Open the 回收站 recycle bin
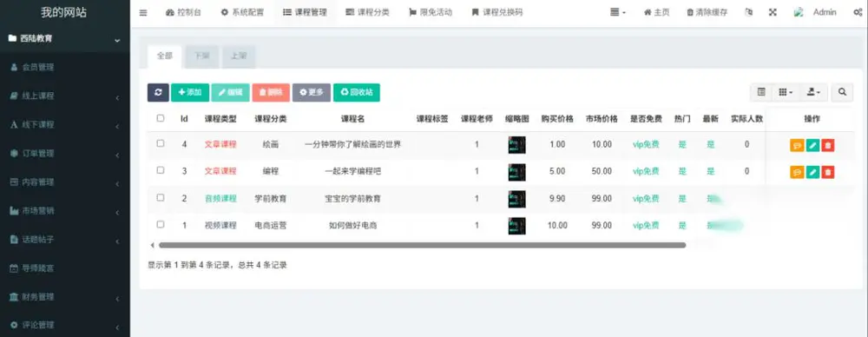 pyautogui.click(x=357, y=93)
